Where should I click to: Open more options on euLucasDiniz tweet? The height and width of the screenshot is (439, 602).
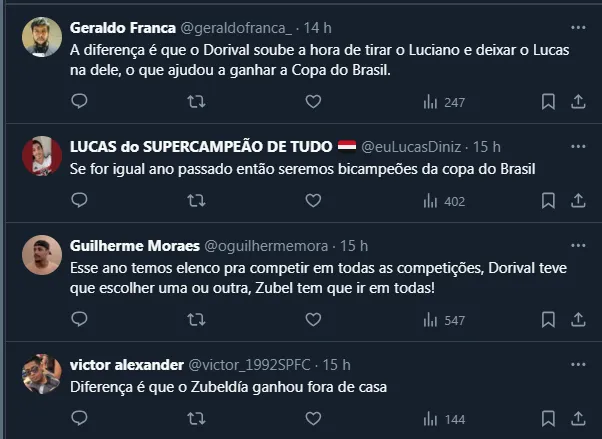pos(578,146)
